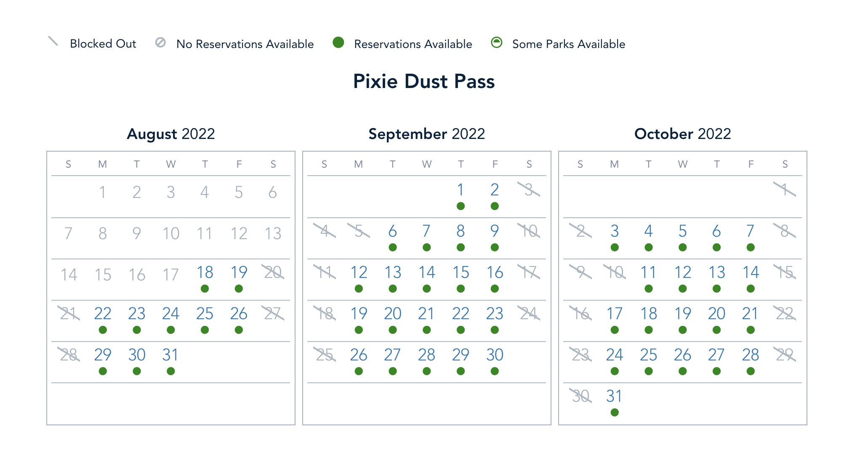Viewport: 868px width, 459px height.
Task: Click the green dot under September 1
Action: point(461,206)
